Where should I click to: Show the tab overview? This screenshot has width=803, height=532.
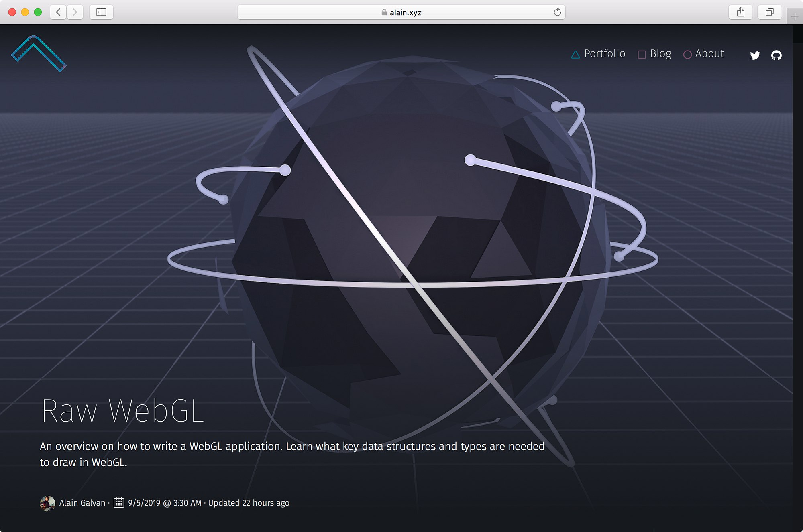click(x=769, y=12)
